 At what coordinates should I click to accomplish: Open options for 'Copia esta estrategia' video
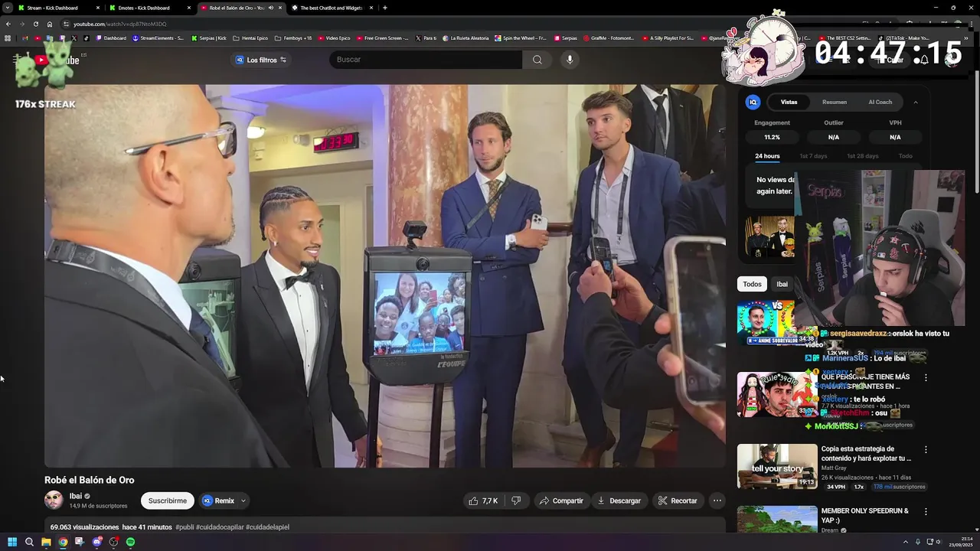point(926,450)
